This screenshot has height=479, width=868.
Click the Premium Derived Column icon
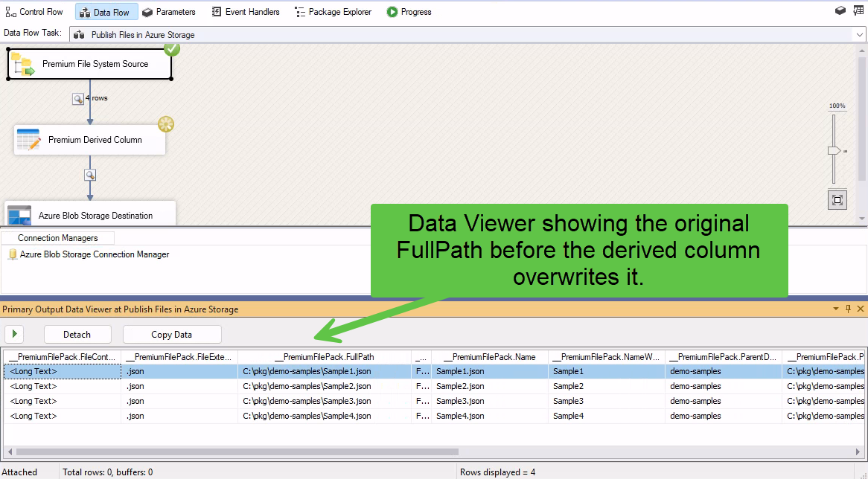[x=29, y=140]
